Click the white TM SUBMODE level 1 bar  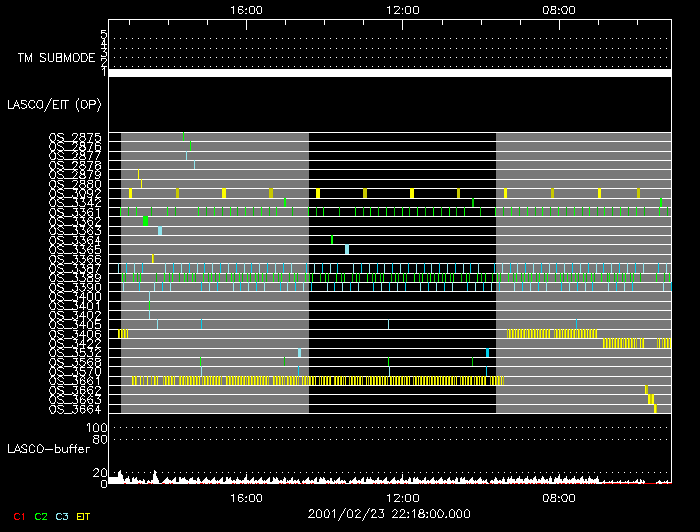(x=389, y=73)
